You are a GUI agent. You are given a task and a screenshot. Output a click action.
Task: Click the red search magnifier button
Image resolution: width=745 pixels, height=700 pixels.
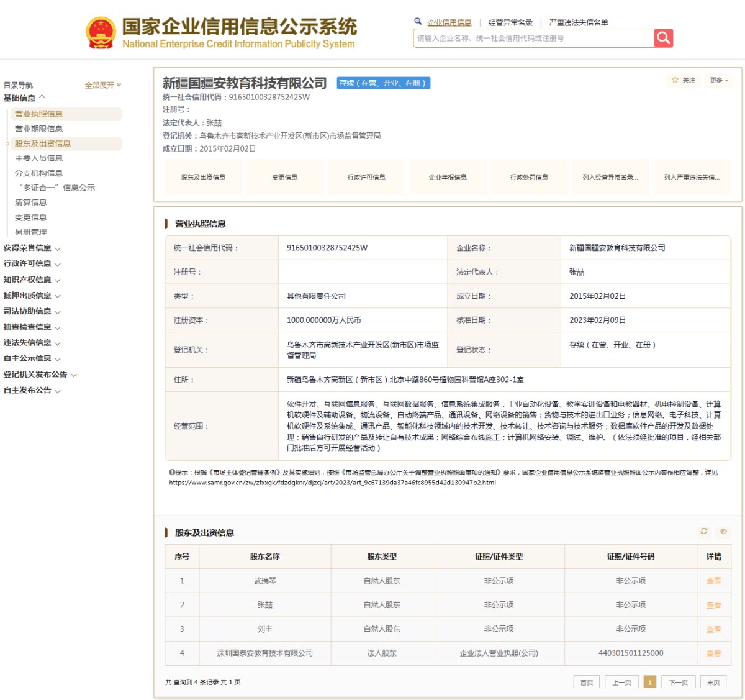(664, 38)
